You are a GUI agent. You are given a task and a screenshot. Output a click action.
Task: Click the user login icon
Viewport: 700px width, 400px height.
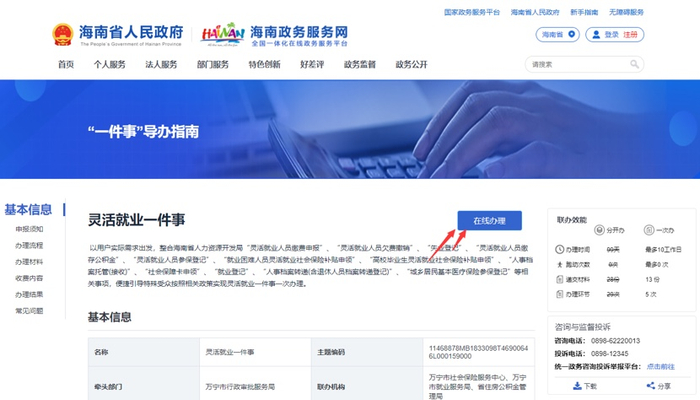596,34
